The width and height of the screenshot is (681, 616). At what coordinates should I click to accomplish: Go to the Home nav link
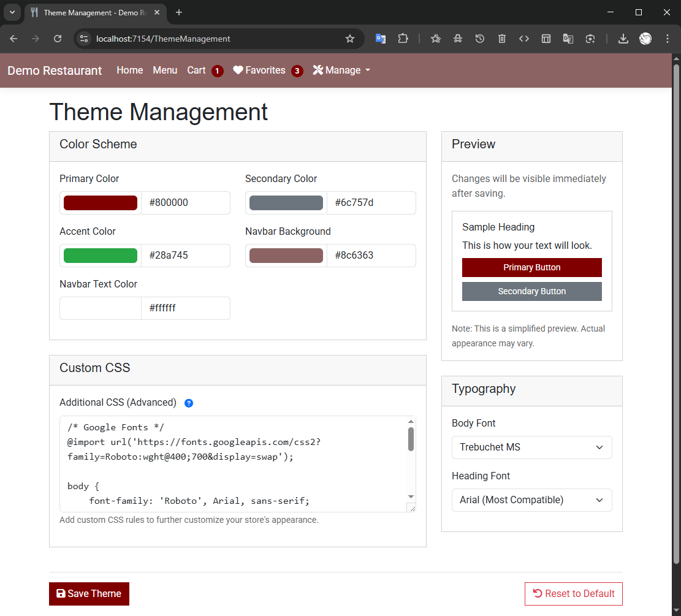pos(129,70)
